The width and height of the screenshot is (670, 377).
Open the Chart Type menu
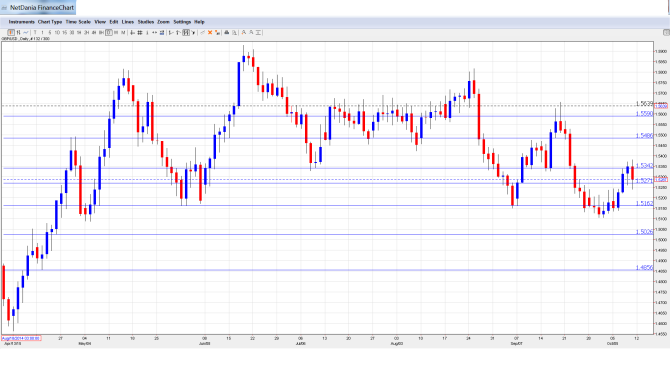coord(50,22)
